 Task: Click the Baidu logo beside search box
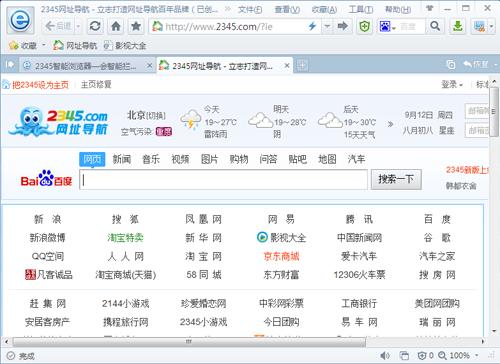click(46, 179)
